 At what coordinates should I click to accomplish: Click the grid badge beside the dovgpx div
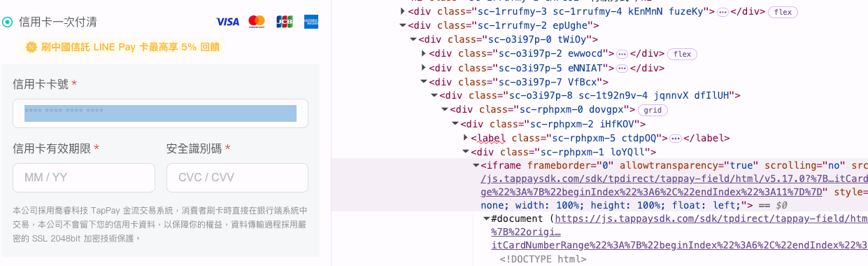point(653,110)
